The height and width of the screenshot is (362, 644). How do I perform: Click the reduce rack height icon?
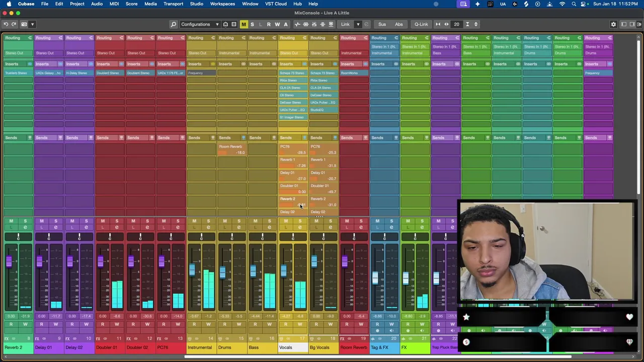[x=467, y=24]
